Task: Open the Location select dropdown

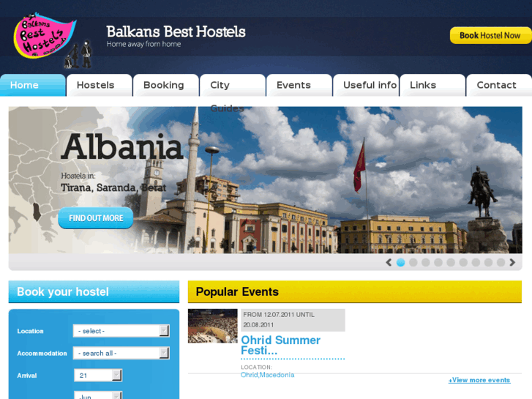Action: 121,331
